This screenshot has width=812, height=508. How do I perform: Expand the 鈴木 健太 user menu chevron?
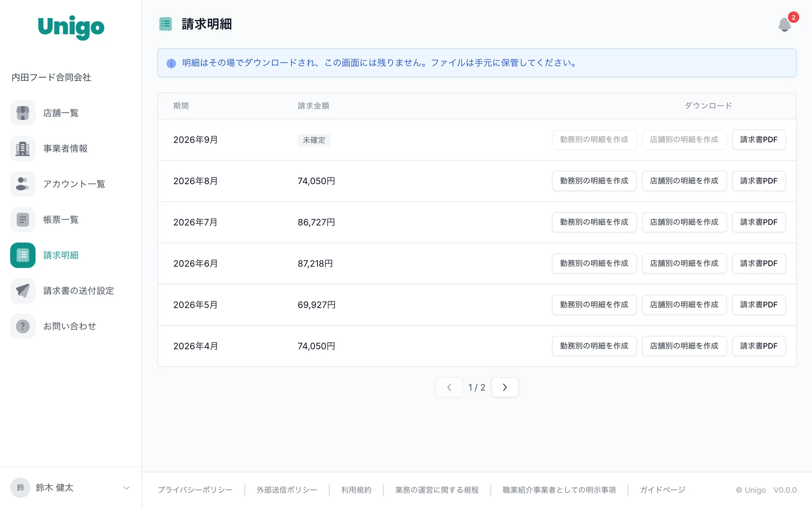click(126, 488)
